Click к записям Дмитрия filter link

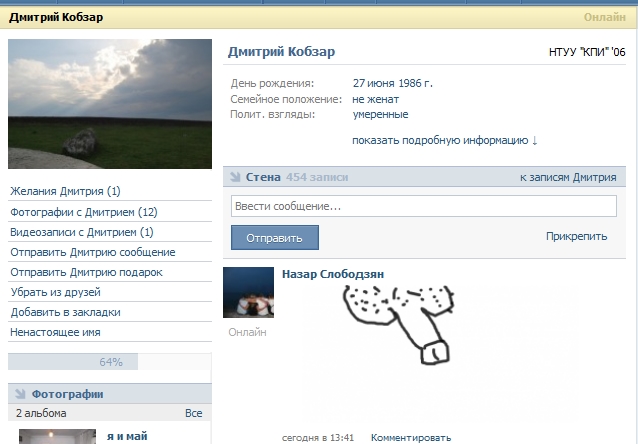(568, 177)
